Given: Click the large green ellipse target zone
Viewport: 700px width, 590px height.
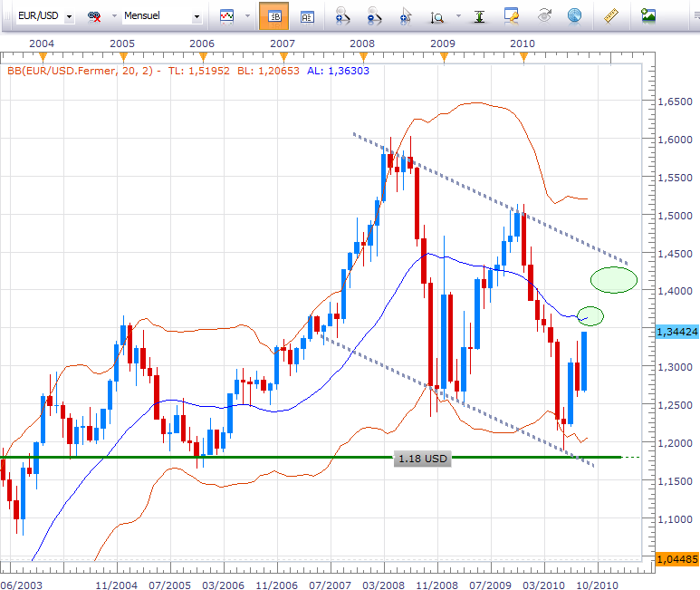Looking at the screenshot, I should pyautogui.click(x=614, y=280).
